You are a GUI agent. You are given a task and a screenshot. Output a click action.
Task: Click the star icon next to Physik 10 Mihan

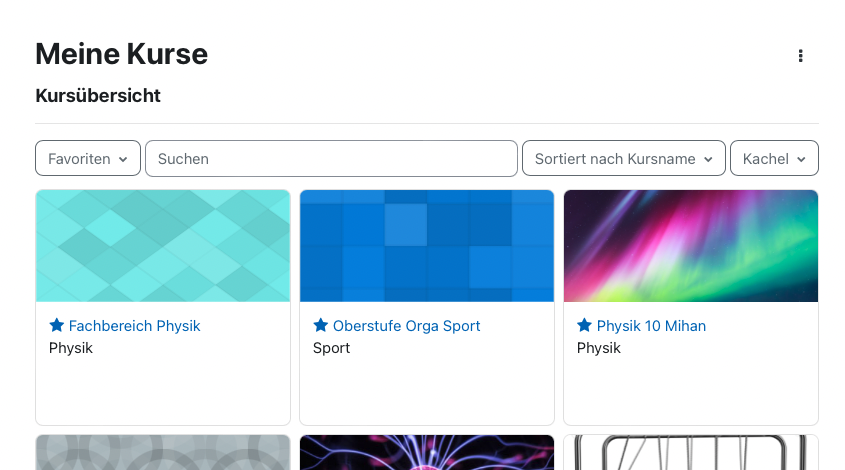[585, 326]
